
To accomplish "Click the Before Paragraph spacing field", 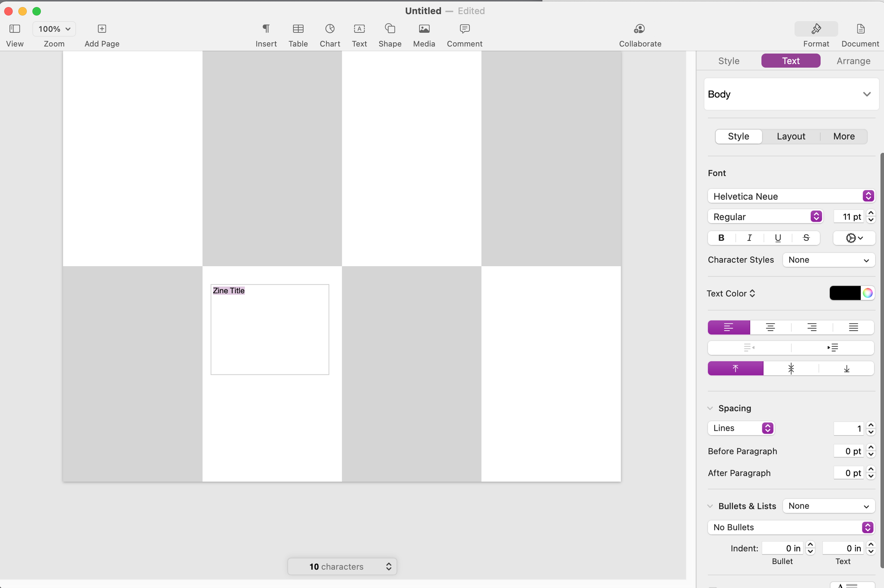I will (x=848, y=451).
